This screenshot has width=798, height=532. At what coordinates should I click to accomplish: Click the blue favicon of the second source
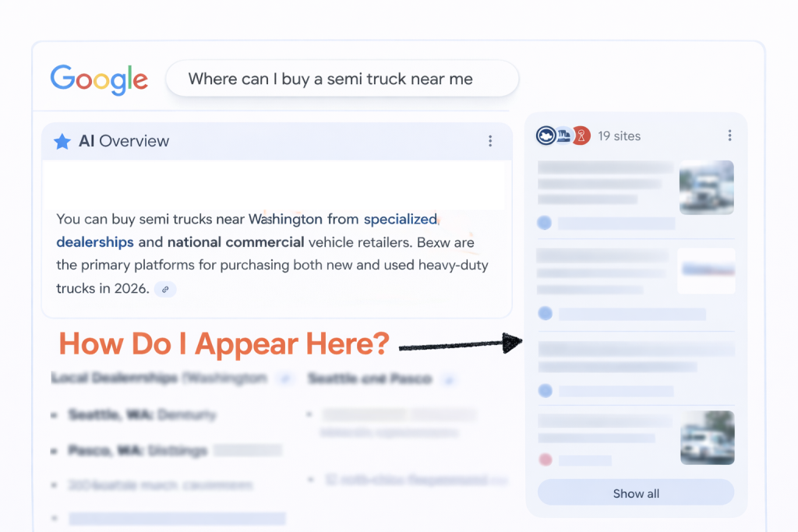(x=545, y=313)
